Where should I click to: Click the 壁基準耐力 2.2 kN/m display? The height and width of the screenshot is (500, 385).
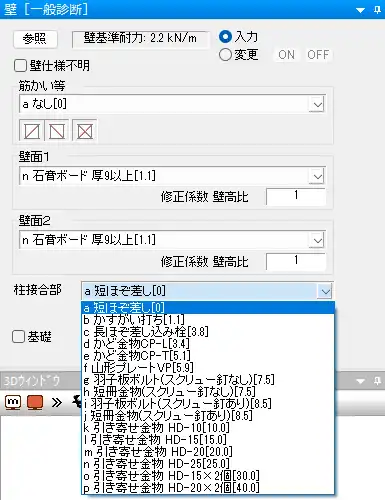pos(140,39)
